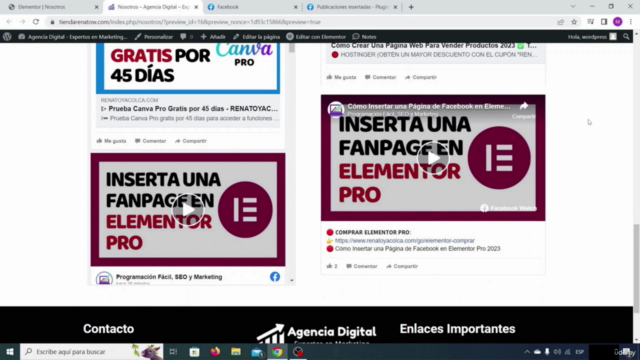
Task: Click Compartir under Hostinger post
Action: click(x=420, y=77)
